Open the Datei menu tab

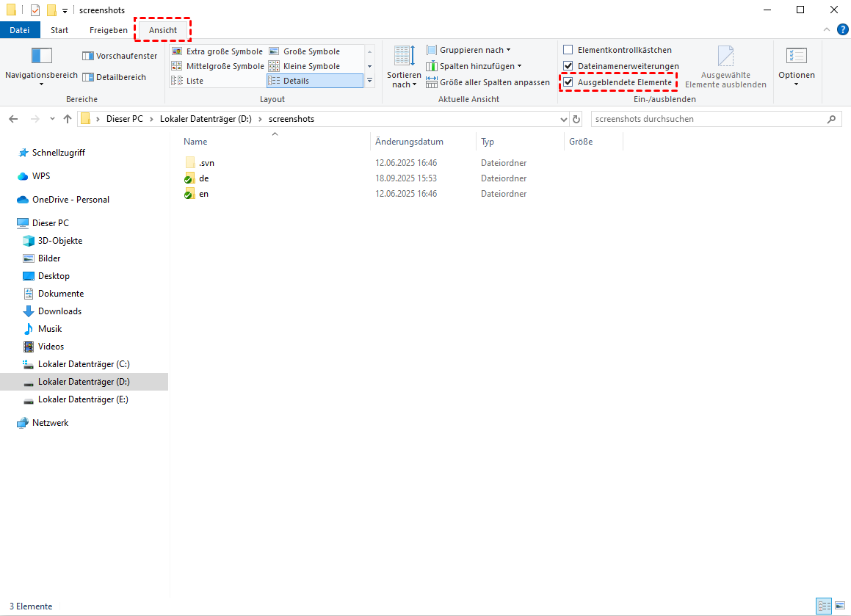20,30
